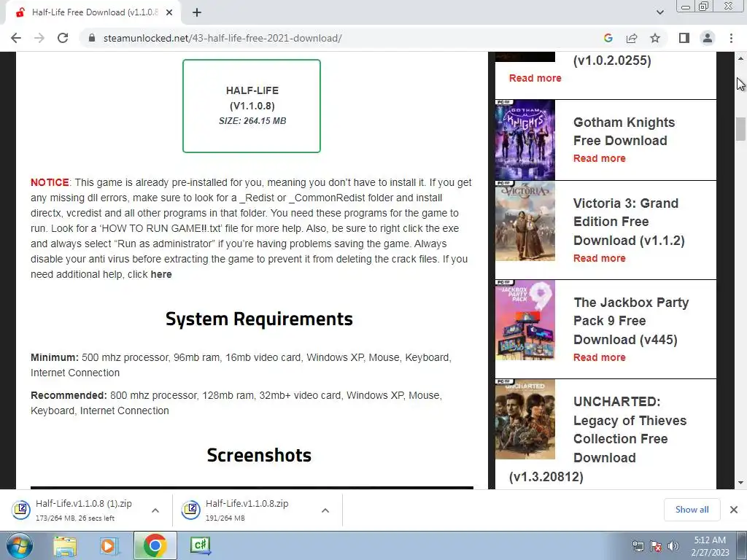Open Windows Explorer from the taskbar
This screenshot has height=560, width=747.
click(x=64, y=545)
